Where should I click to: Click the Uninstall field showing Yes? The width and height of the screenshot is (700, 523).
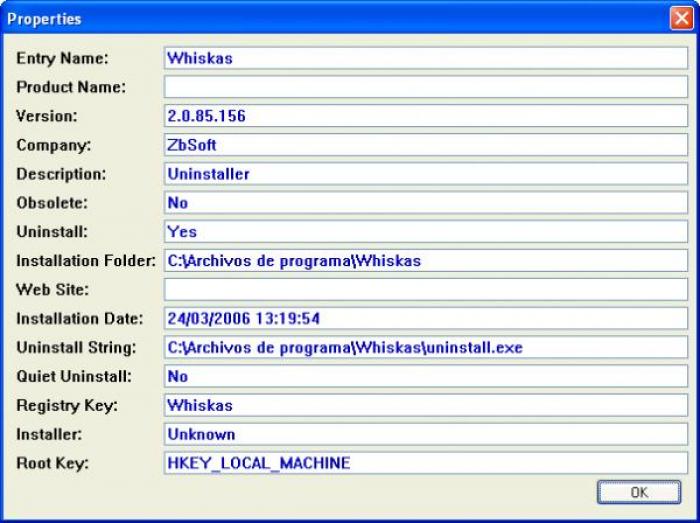coord(425,232)
